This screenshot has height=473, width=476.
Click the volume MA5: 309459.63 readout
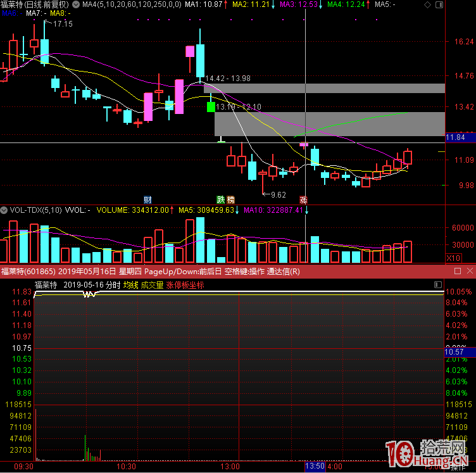point(206,210)
